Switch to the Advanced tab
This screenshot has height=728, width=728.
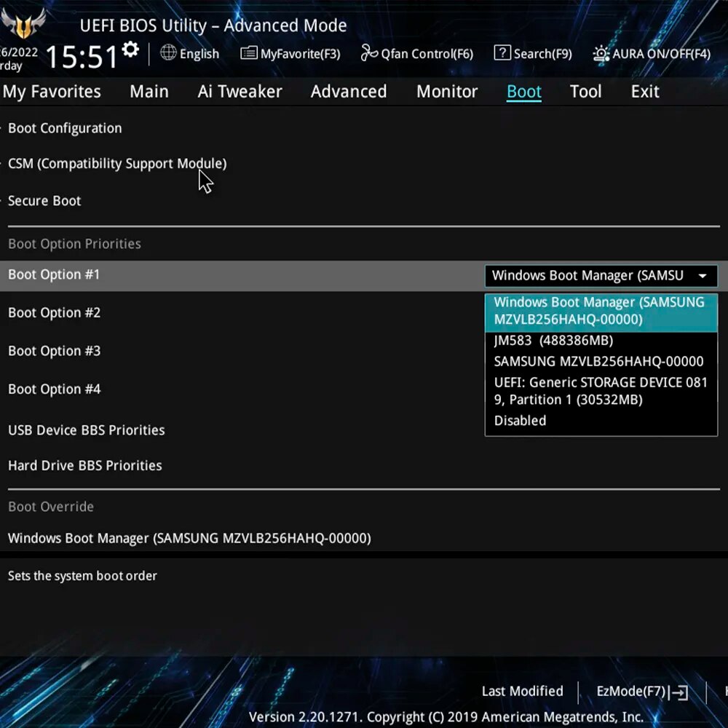pyautogui.click(x=348, y=92)
